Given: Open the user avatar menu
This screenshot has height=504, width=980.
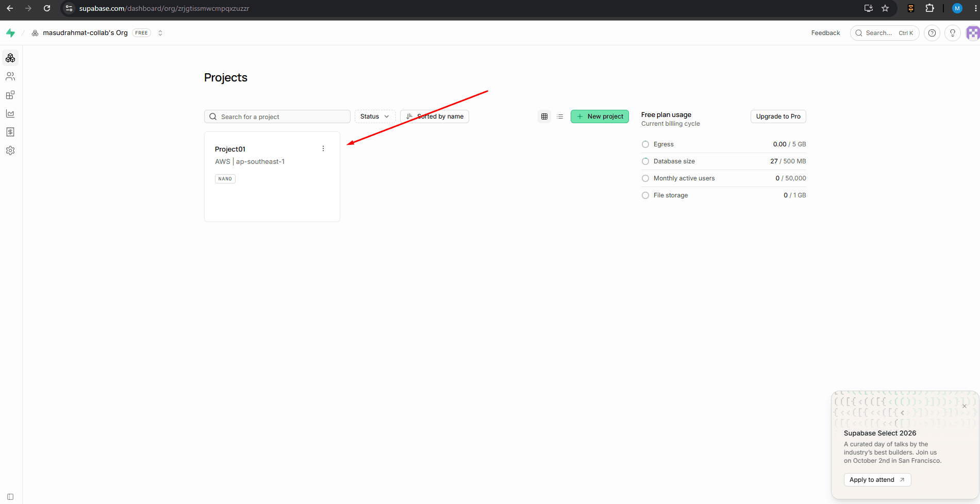Looking at the screenshot, I should pyautogui.click(x=973, y=33).
